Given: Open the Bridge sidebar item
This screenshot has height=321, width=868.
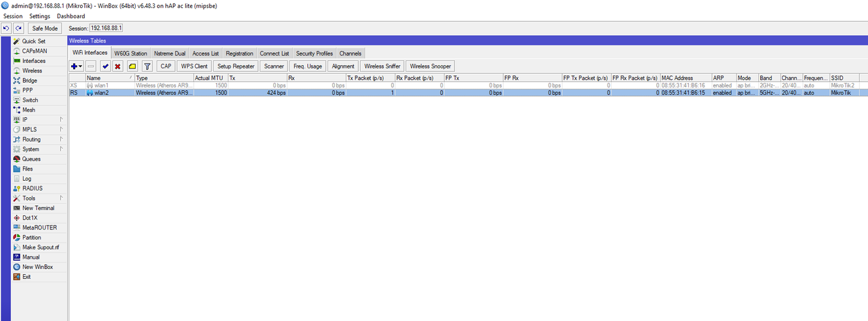Looking at the screenshot, I should 30,81.
